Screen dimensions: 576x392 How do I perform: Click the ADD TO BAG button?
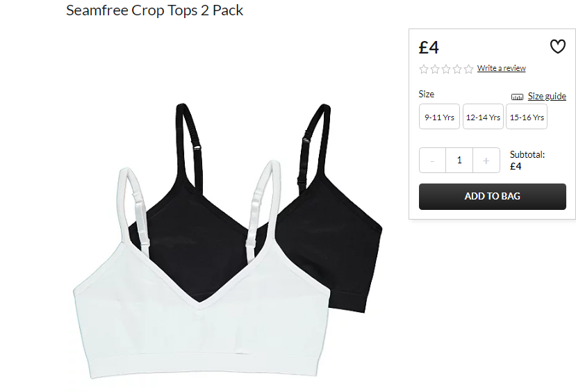(492, 197)
